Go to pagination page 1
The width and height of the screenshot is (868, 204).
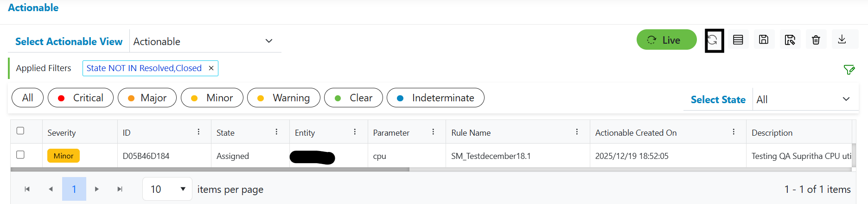pos(74,189)
